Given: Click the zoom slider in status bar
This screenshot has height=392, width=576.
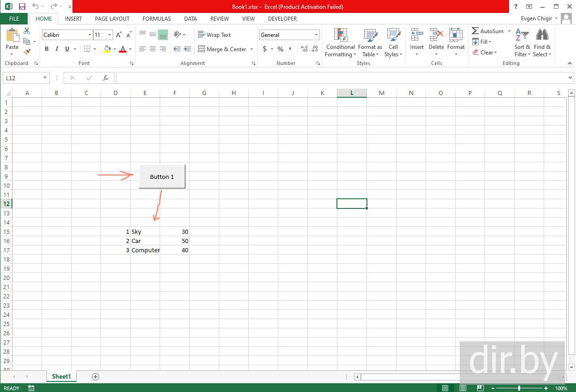Looking at the screenshot, I should (519, 388).
